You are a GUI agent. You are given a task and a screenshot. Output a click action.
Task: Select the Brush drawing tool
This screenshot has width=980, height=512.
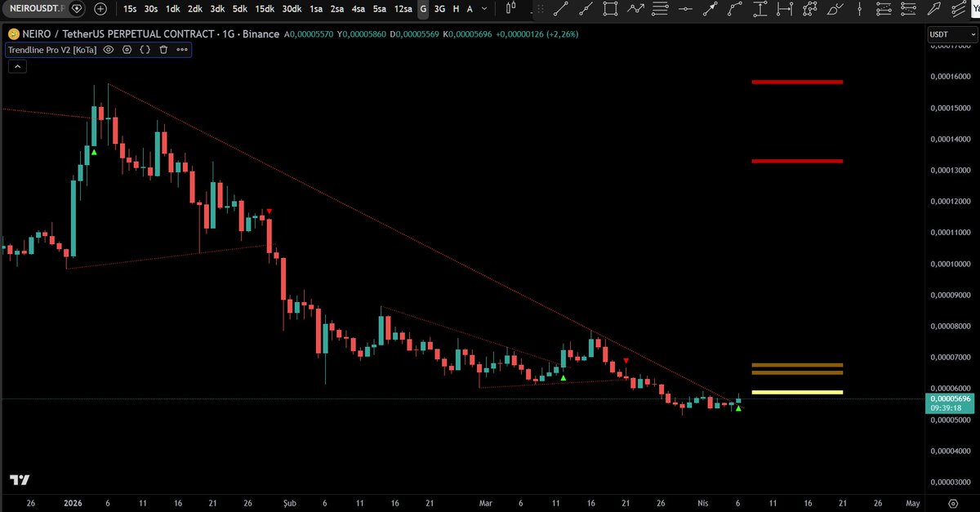pyautogui.click(x=835, y=8)
